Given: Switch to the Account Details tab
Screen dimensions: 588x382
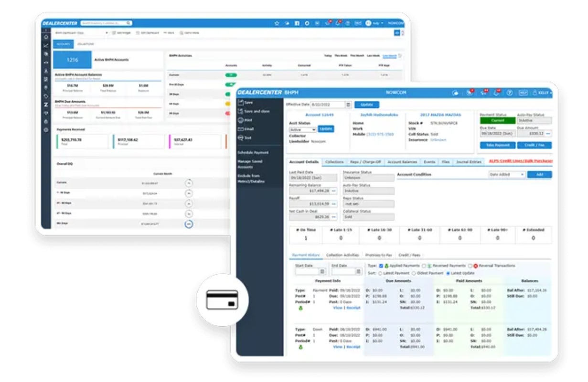Looking at the screenshot, I should pos(304,162).
